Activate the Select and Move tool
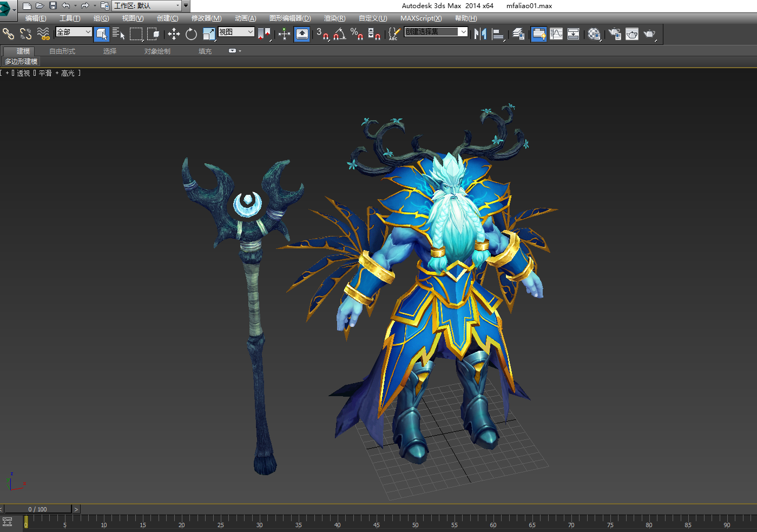 [174, 34]
